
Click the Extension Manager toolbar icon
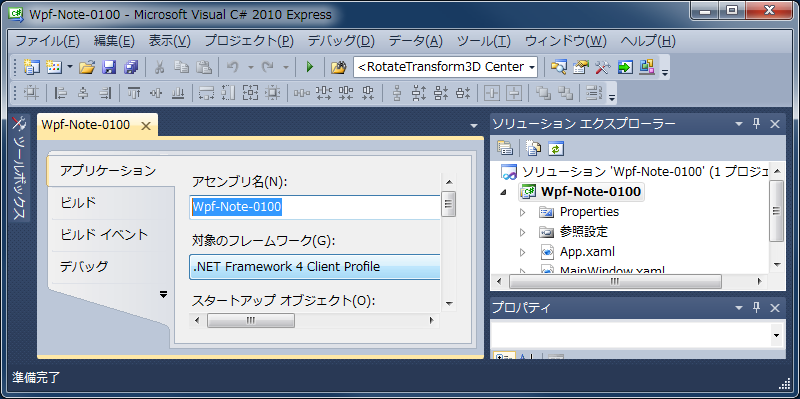point(646,67)
